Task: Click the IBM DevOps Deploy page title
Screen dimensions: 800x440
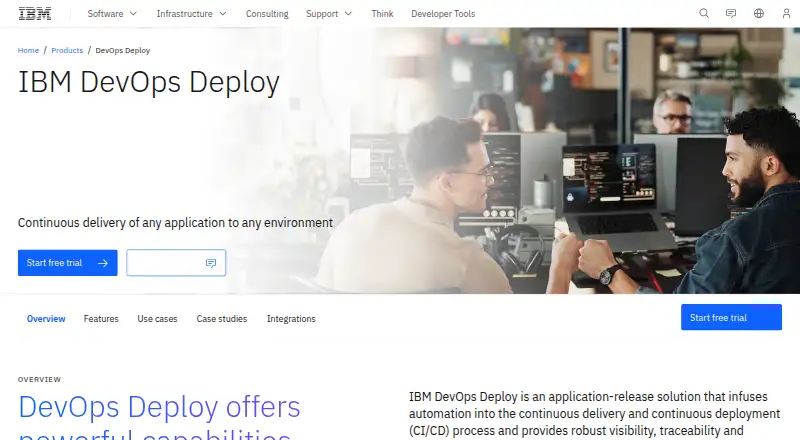Action: (149, 82)
